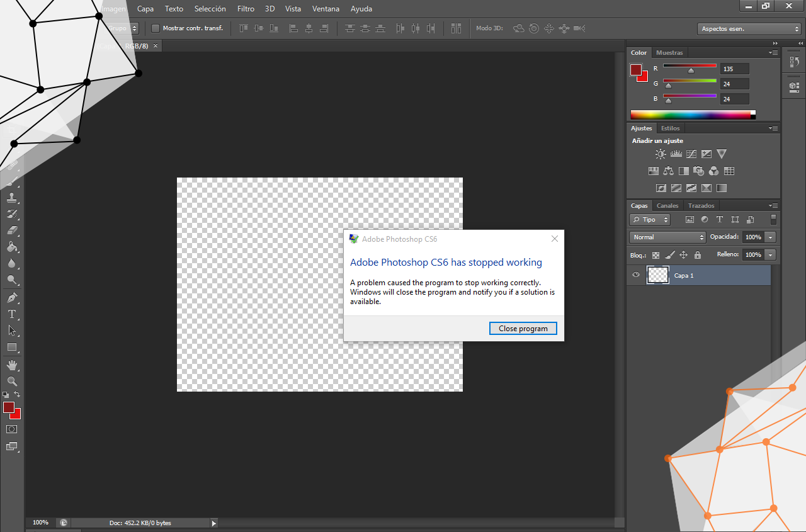Screen dimensions: 806x532
Task: Open the Capas panel options menu
Action: point(773,206)
